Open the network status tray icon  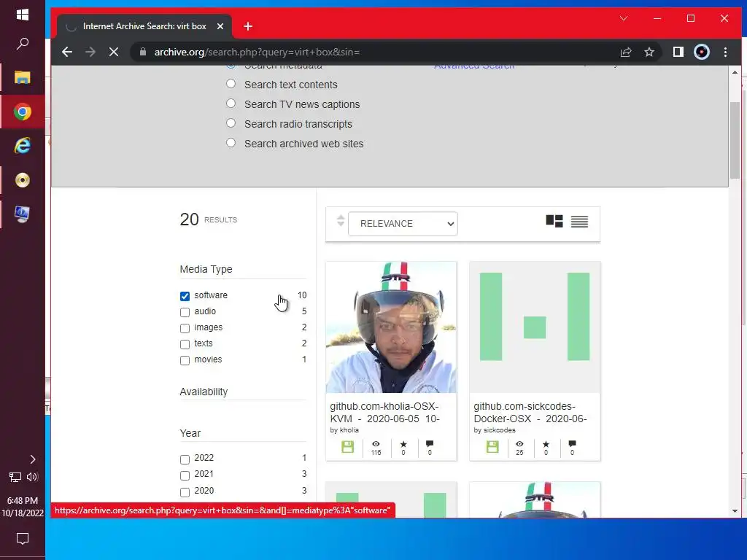[x=15, y=477]
